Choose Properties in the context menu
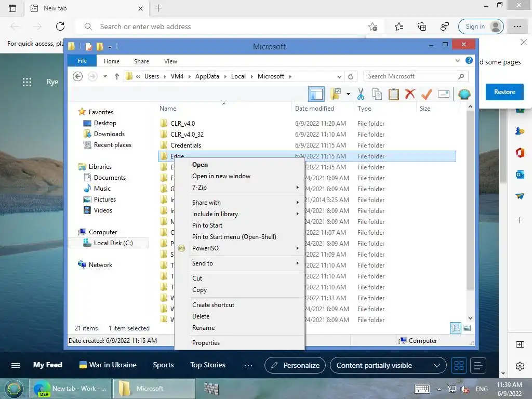The width and height of the screenshot is (532, 399). click(x=240, y=342)
